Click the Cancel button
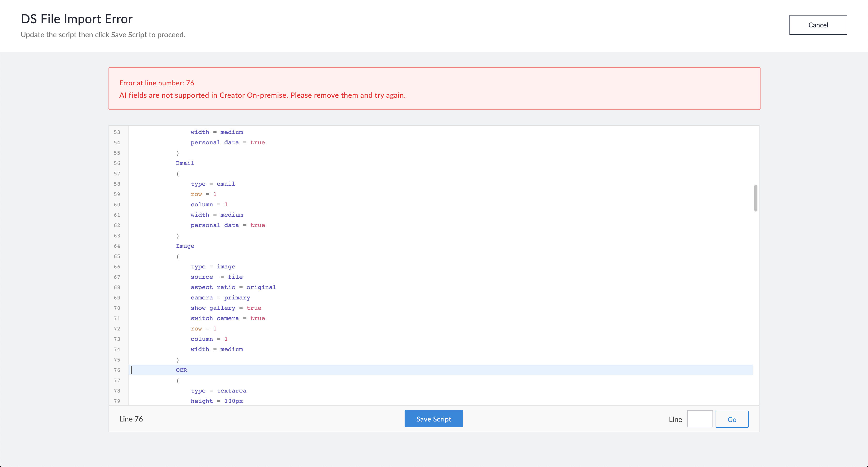 click(x=818, y=25)
